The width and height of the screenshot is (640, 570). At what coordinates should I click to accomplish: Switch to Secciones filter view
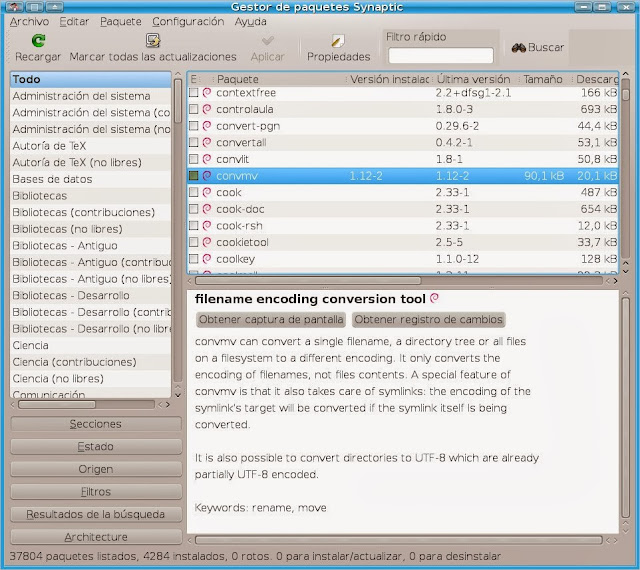(96, 424)
